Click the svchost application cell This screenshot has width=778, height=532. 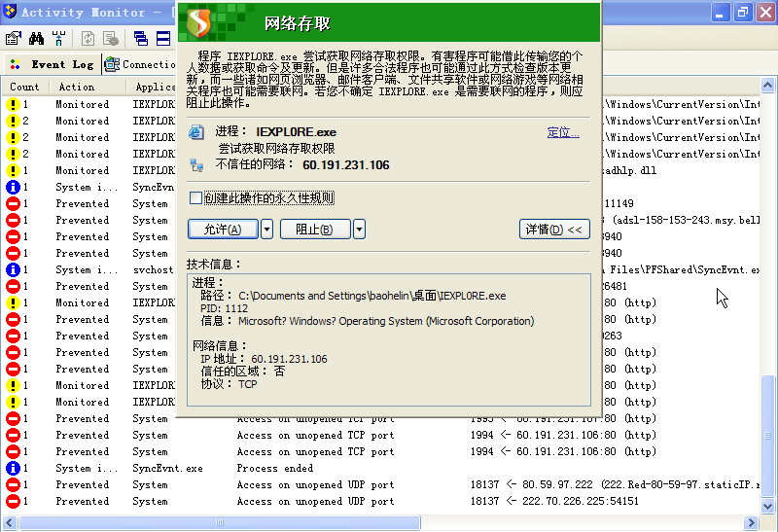click(x=153, y=269)
